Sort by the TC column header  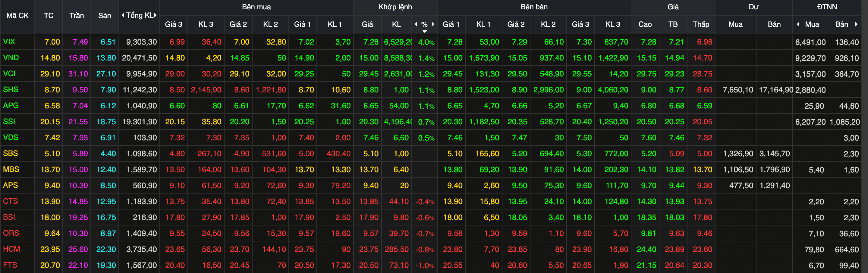49,15
